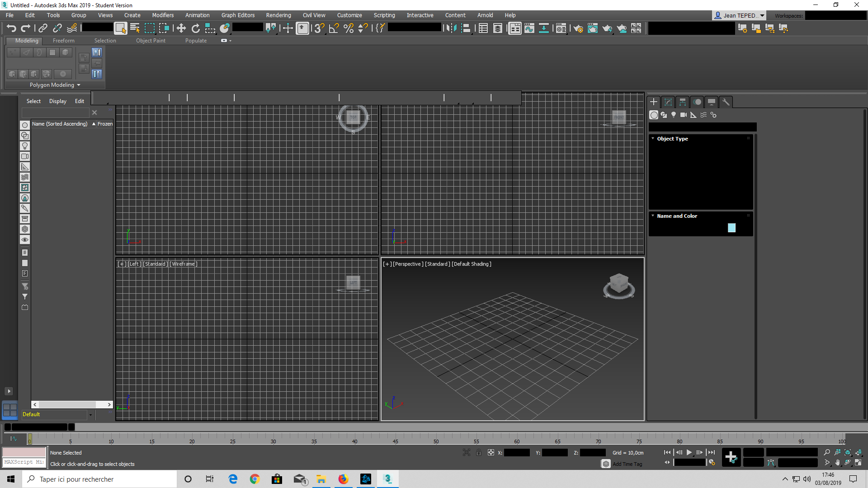The image size is (868, 488).
Task: Open Render Setup teapot icon
Action: (578, 28)
